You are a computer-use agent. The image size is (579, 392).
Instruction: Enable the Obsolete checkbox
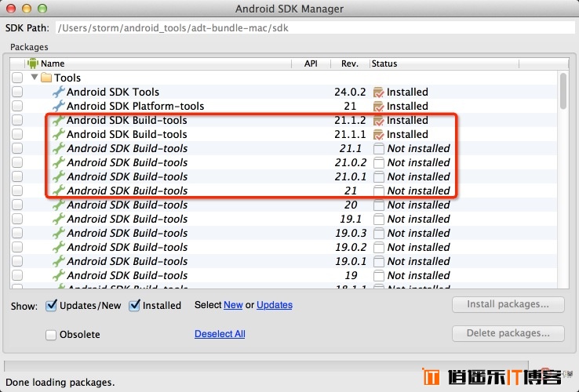click(x=50, y=335)
